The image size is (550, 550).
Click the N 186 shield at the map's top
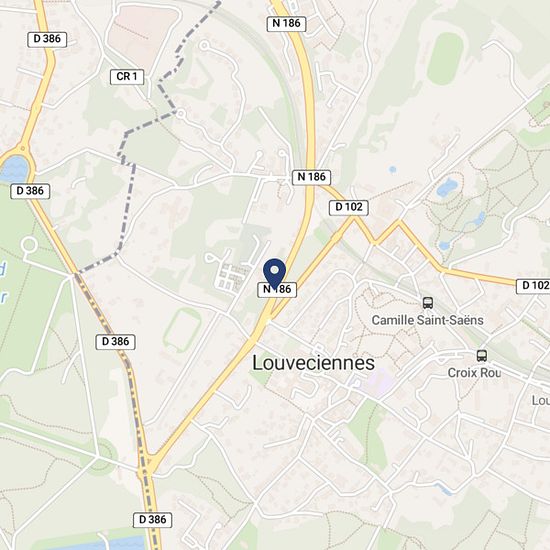287,24
